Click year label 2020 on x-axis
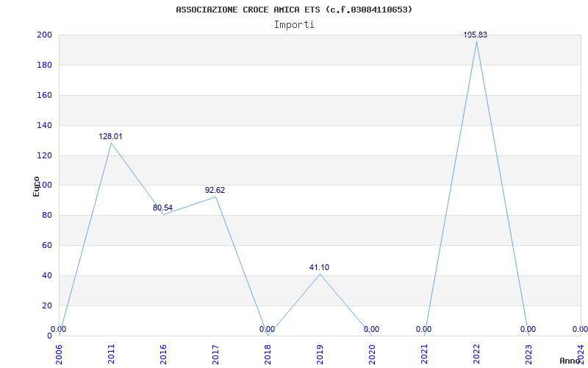 click(x=372, y=355)
